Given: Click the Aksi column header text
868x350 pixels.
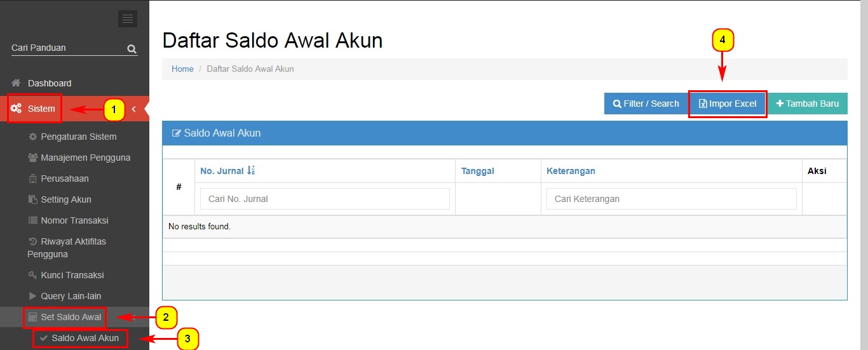Looking at the screenshot, I should coord(817,171).
